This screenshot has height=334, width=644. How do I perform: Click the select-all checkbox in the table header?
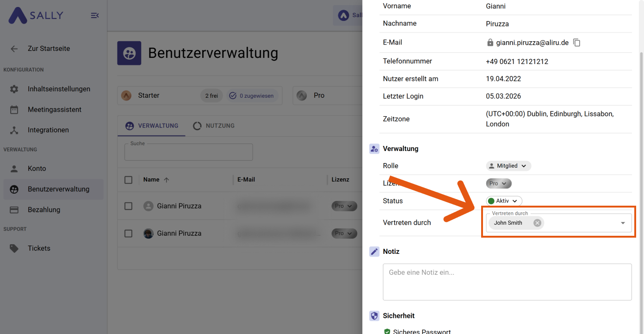pyautogui.click(x=128, y=180)
